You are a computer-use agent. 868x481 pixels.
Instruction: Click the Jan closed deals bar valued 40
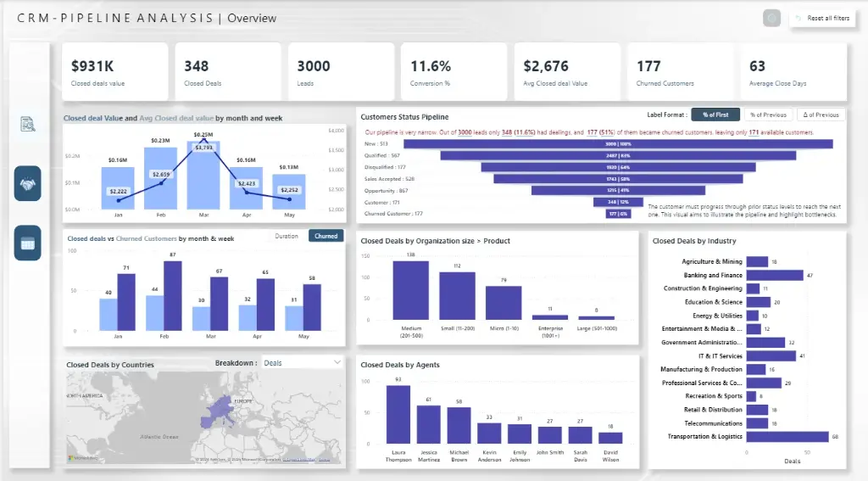(x=108, y=315)
